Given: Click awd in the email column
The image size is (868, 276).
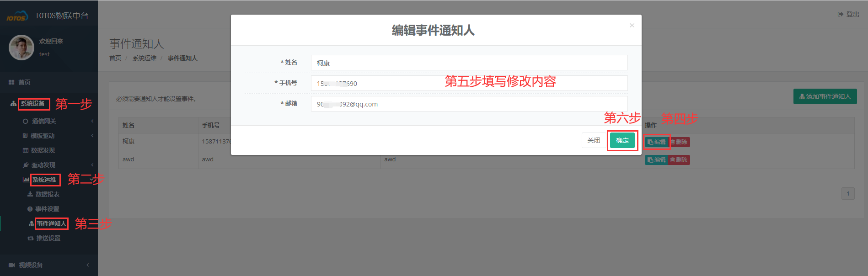Looking at the screenshot, I should 390,159.
